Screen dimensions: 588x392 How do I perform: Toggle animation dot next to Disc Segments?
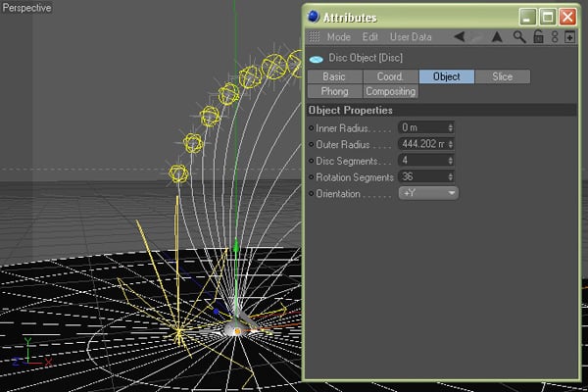[312, 161]
